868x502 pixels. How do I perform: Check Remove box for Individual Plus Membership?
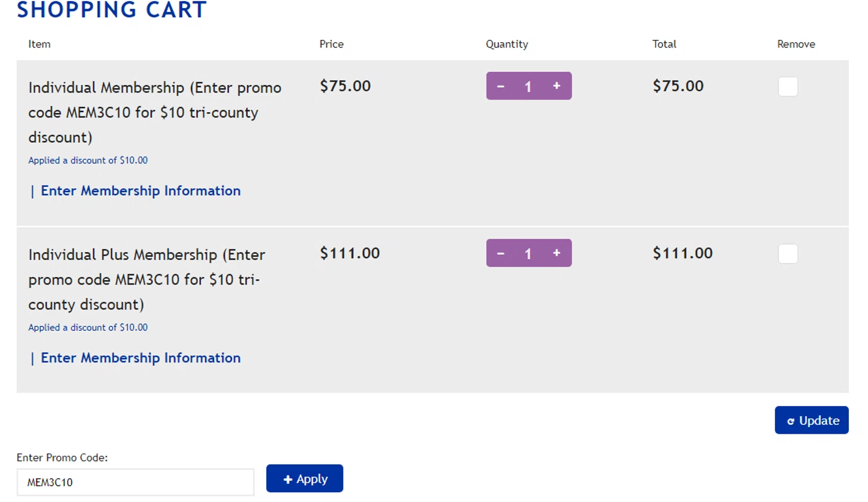(x=788, y=254)
